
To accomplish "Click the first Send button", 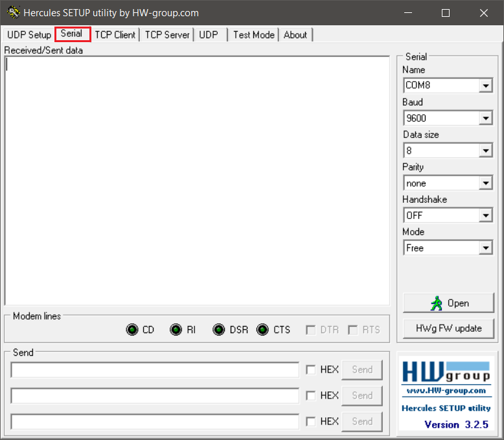I will [x=362, y=370].
